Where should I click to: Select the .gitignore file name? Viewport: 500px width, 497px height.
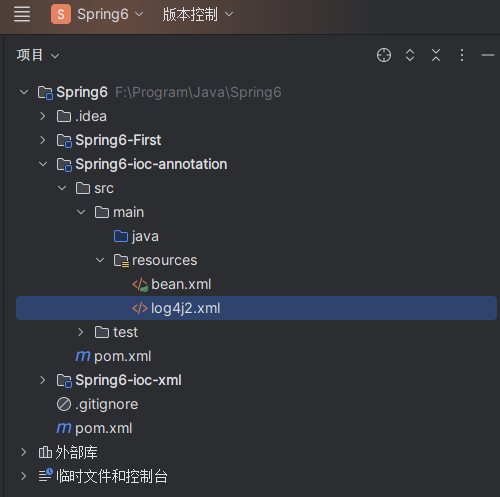(107, 404)
